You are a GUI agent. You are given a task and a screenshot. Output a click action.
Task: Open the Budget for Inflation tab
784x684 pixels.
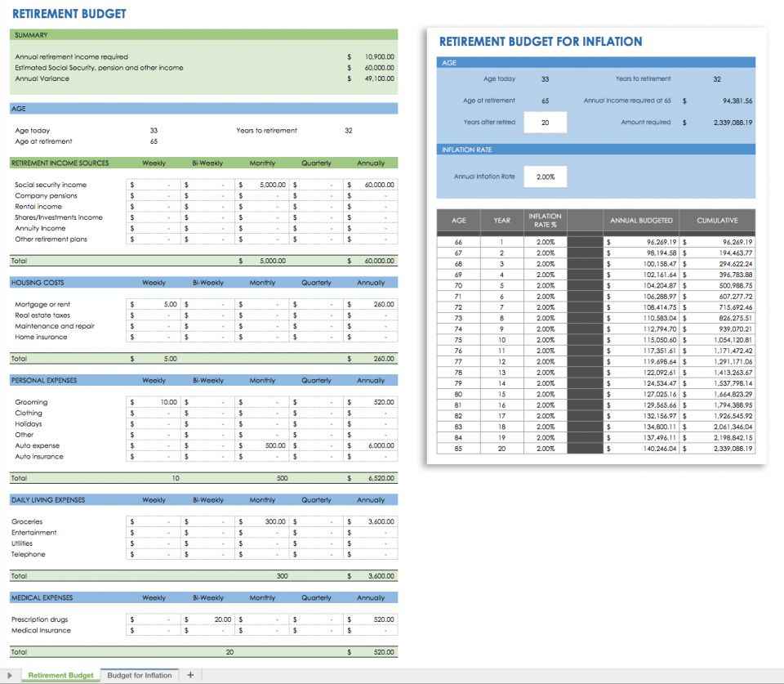point(140,674)
